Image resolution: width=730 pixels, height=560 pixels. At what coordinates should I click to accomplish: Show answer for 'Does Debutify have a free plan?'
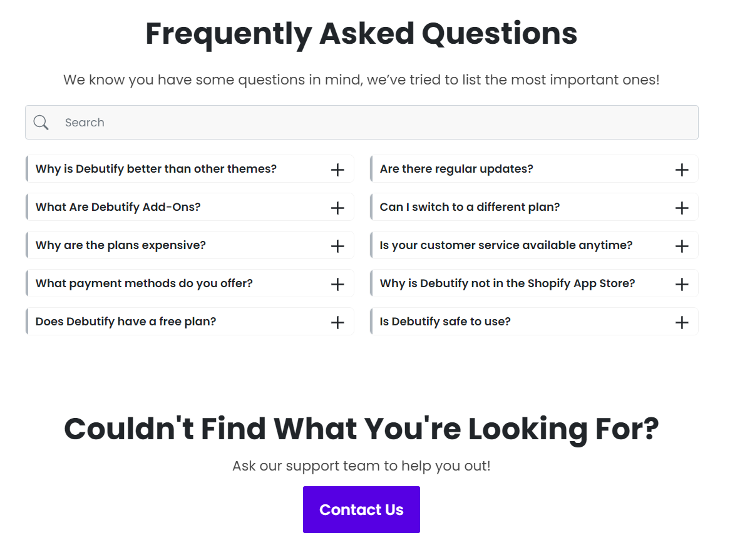click(x=126, y=322)
